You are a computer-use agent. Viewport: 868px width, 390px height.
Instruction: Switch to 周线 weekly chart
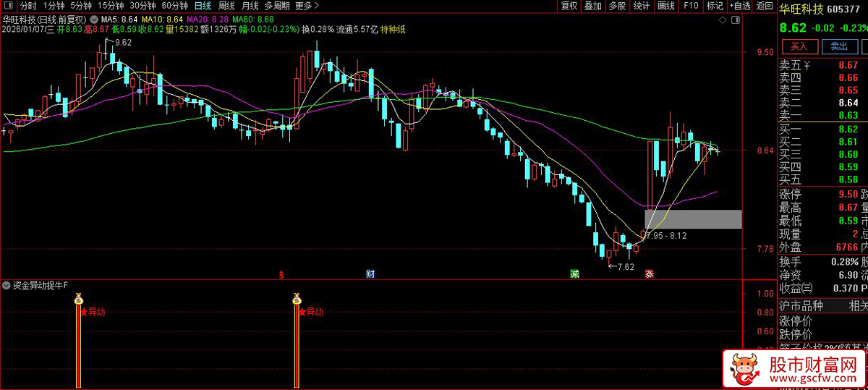(x=226, y=6)
